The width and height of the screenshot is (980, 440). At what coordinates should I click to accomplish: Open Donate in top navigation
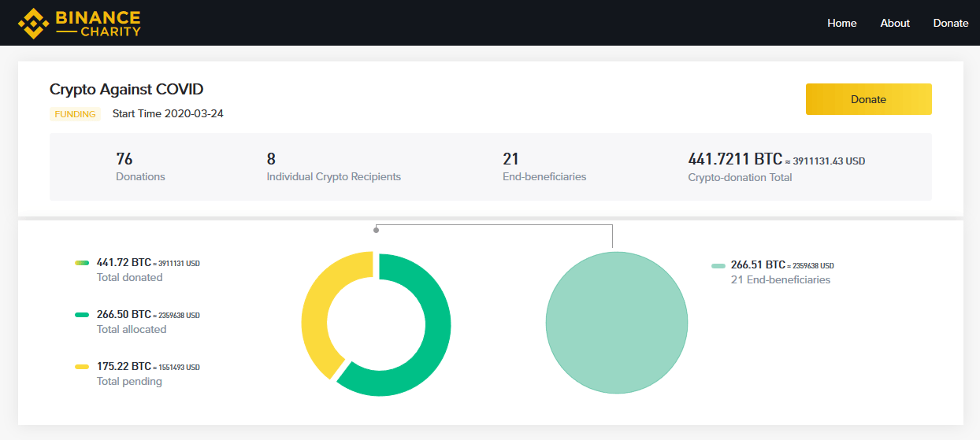pyautogui.click(x=950, y=23)
